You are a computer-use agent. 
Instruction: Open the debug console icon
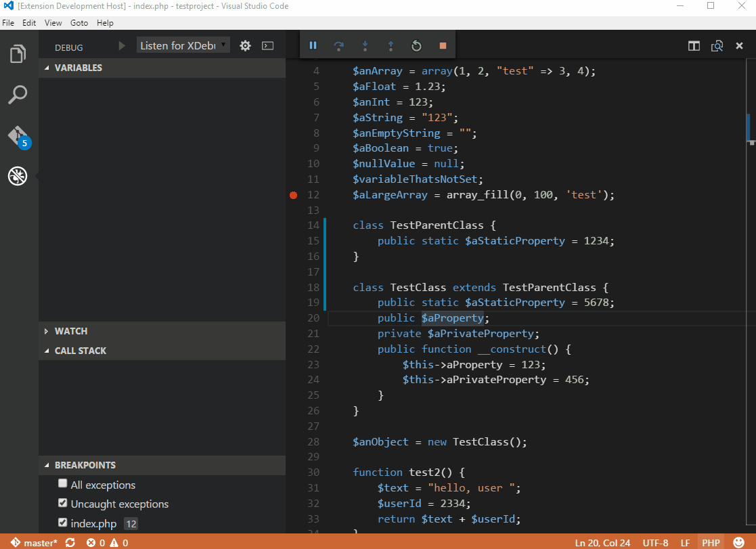click(x=267, y=46)
